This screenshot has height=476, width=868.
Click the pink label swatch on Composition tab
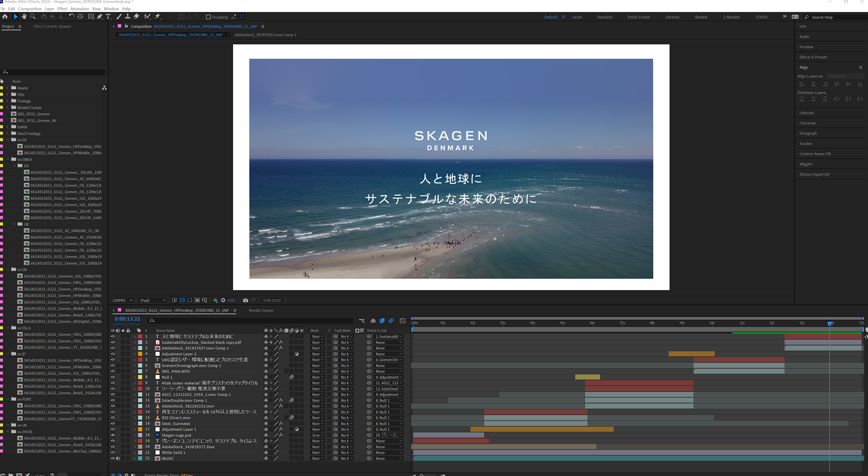(x=120, y=26)
